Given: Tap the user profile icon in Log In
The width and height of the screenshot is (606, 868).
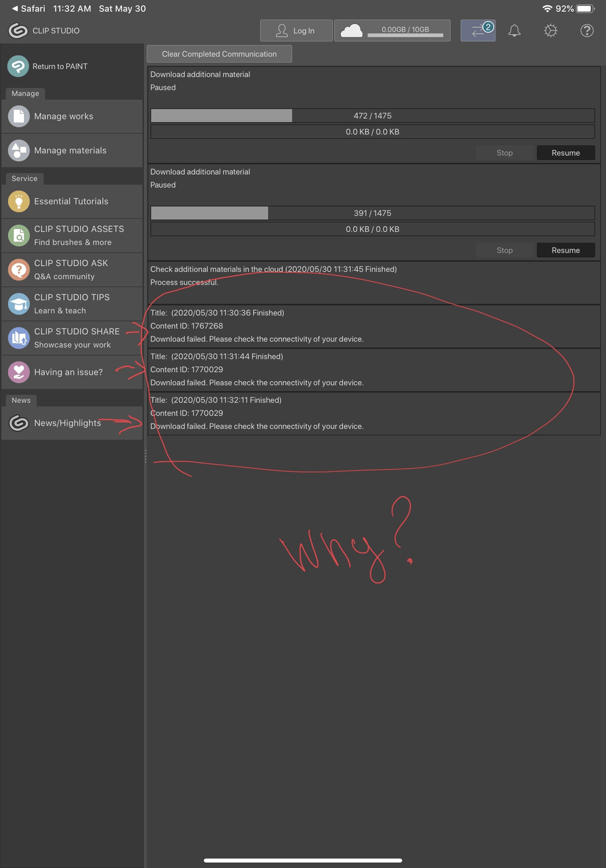Looking at the screenshot, I should [282, 30].
